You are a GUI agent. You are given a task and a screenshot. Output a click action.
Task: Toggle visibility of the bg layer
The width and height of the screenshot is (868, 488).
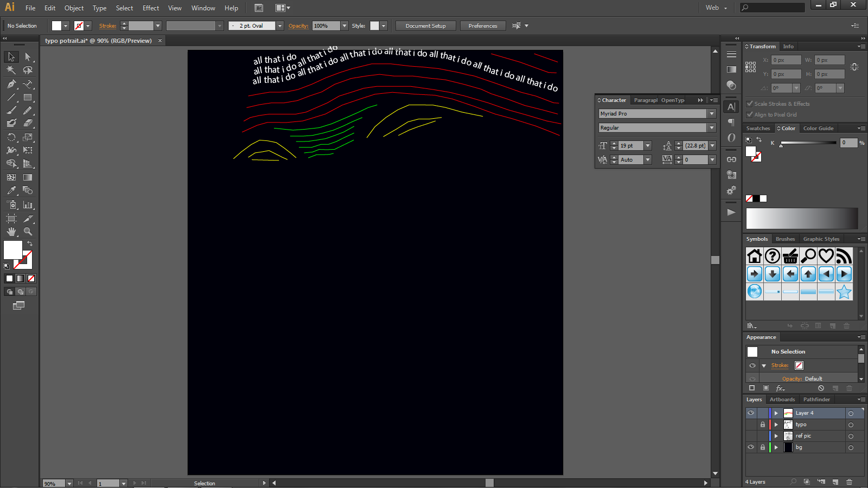[x=751, y=447]
